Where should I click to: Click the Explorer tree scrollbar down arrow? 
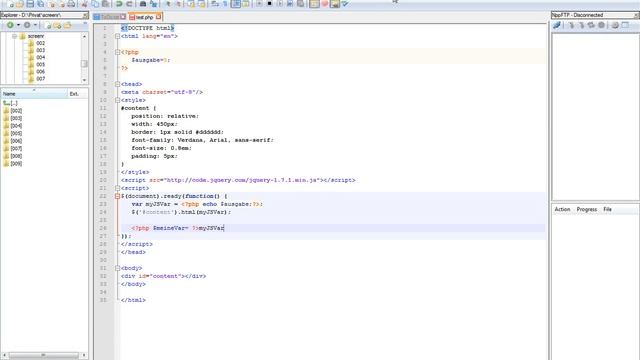pyautogui.click(x=84, y=80)
